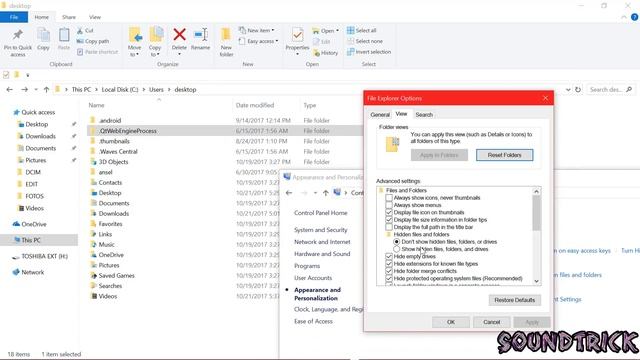Toggle Hide protected operating system files
The height and width of the screenshot is (360, 640).
[389, 278]
